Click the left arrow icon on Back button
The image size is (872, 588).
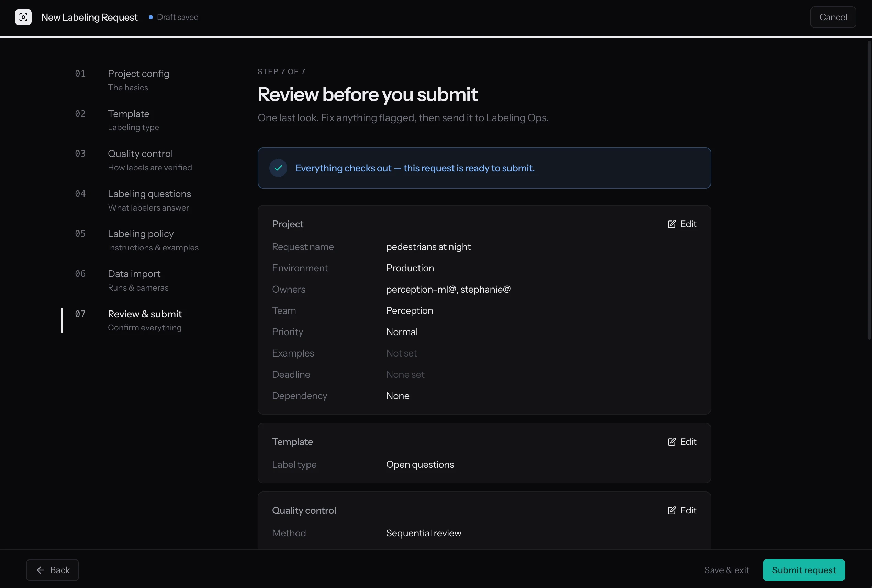pos(41,570)
